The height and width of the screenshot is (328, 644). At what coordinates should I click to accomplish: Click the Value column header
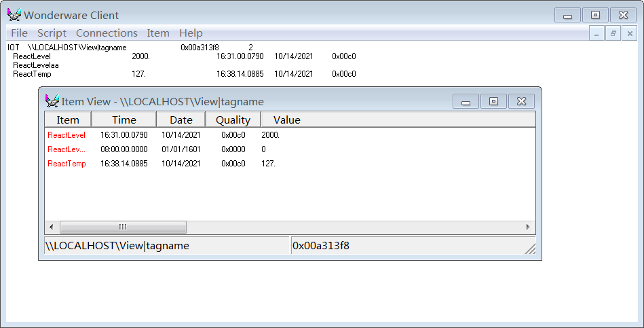tap(286, 120)
